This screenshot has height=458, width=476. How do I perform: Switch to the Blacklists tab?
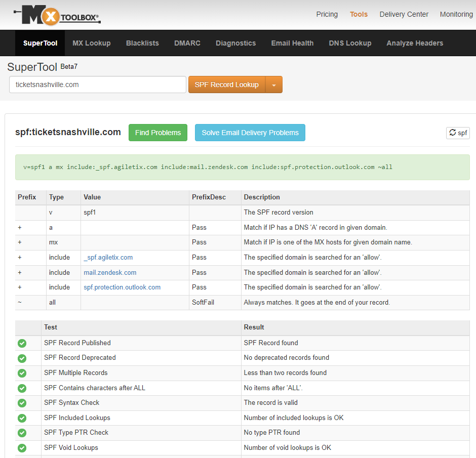click(142, 43)
